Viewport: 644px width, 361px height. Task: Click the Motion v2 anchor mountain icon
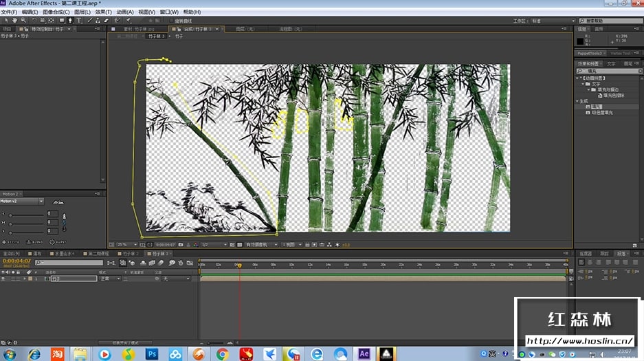[58, 201]
